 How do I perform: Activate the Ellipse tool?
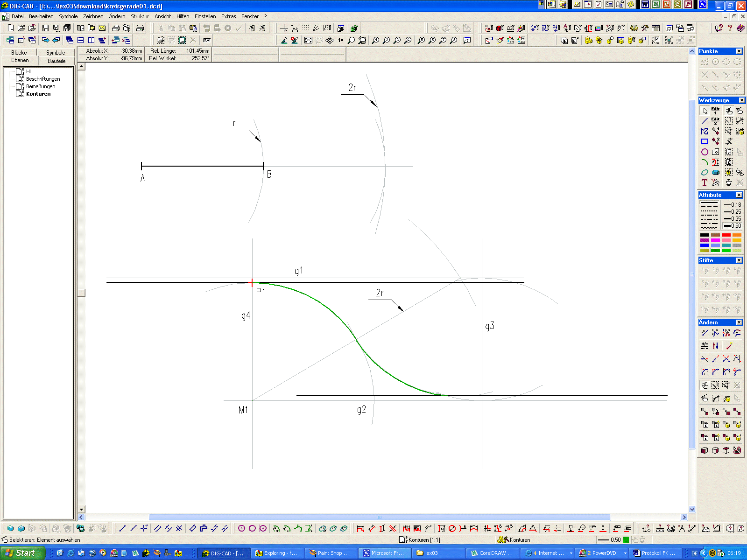coord(705,173)
